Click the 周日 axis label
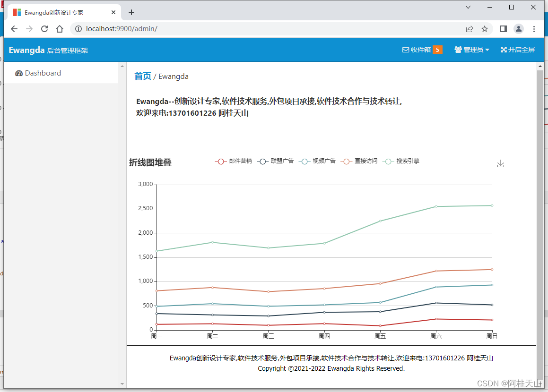Viewport: 548px width, 392px height. [x=492, y=336]
